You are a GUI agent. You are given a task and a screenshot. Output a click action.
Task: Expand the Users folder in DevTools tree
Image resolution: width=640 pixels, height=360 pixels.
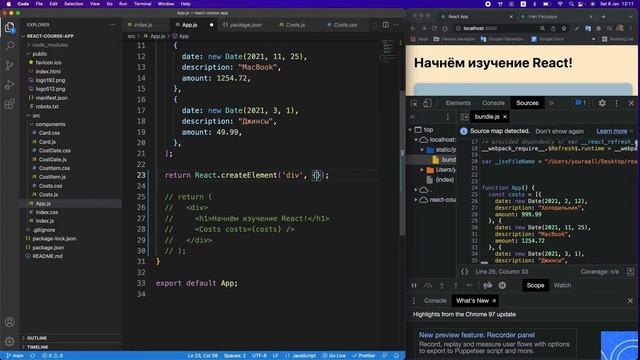coord(422,170)
